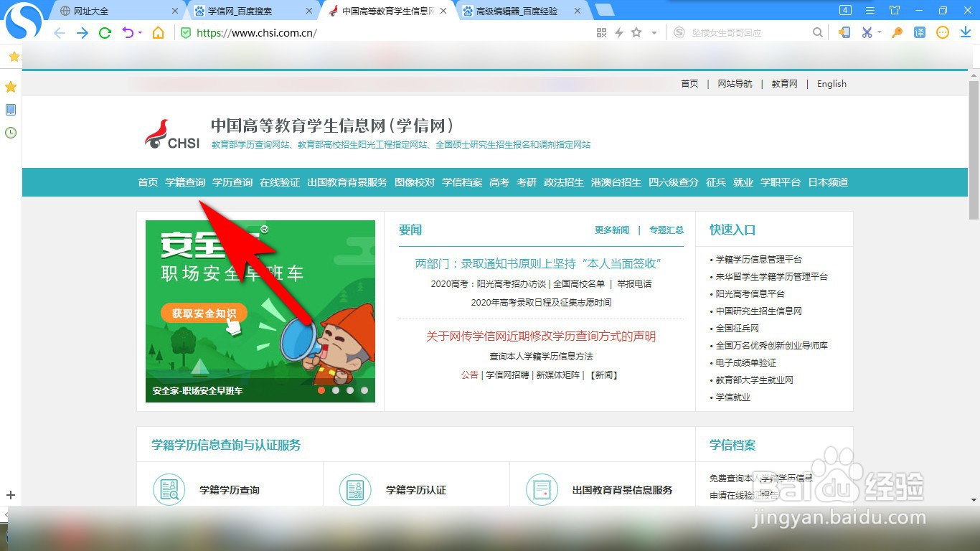Select the scissors screenshot tool

pos(867,33)
